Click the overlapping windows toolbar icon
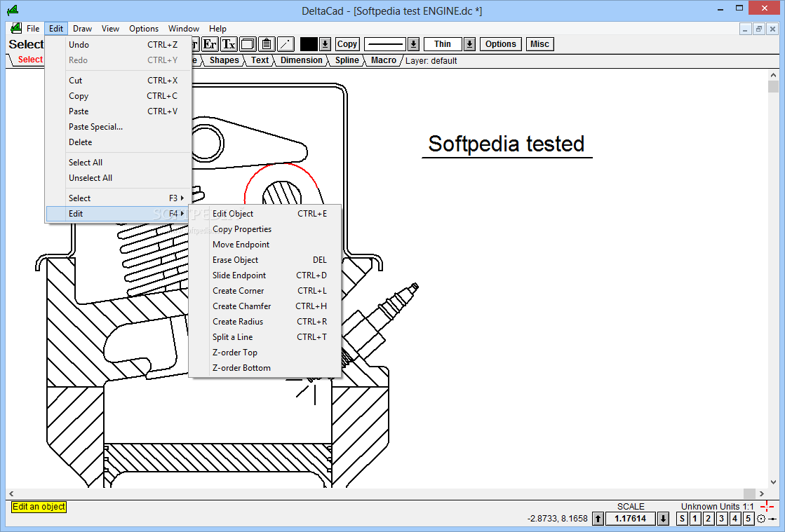The image size is (785, 532). point(248,44)
